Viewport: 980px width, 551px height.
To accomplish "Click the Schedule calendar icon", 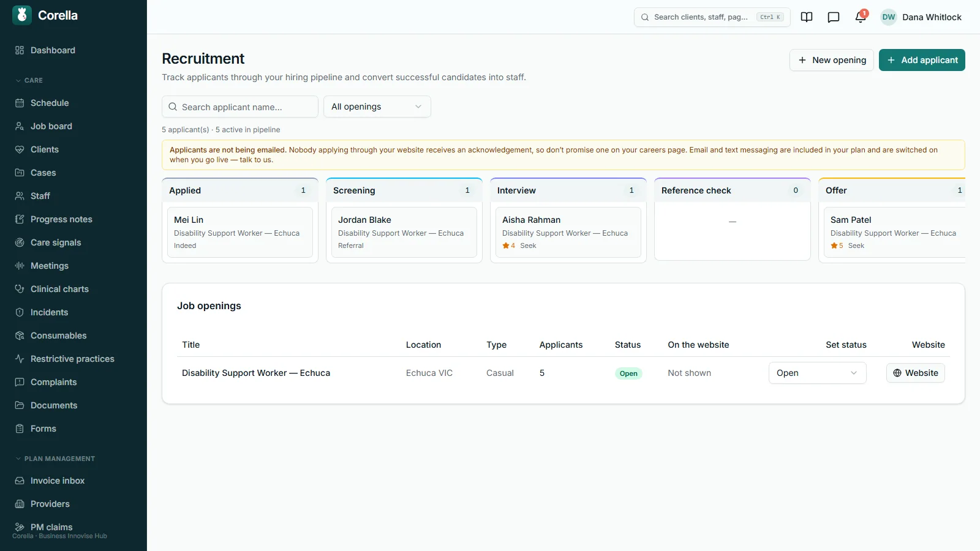I will point(20,103).
